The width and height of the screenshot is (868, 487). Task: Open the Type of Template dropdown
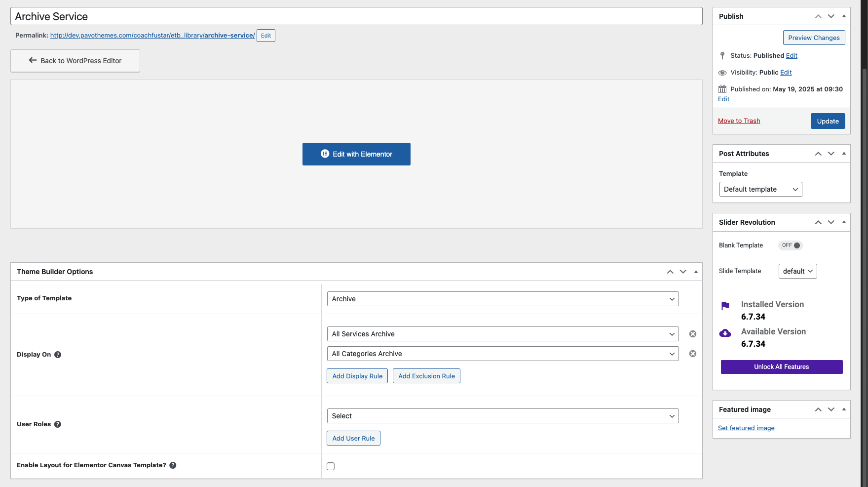502,299
